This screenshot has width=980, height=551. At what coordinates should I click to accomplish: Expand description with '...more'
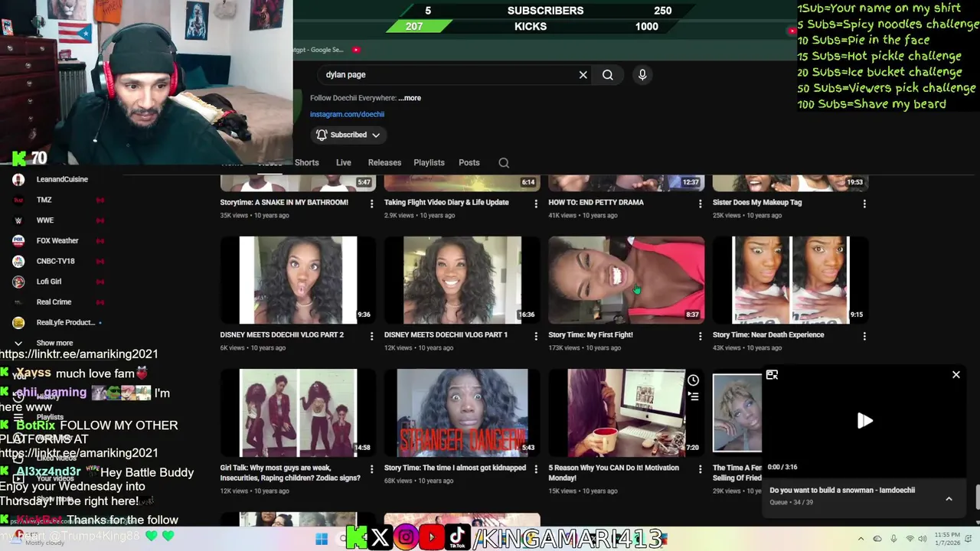tap(410, 98)
